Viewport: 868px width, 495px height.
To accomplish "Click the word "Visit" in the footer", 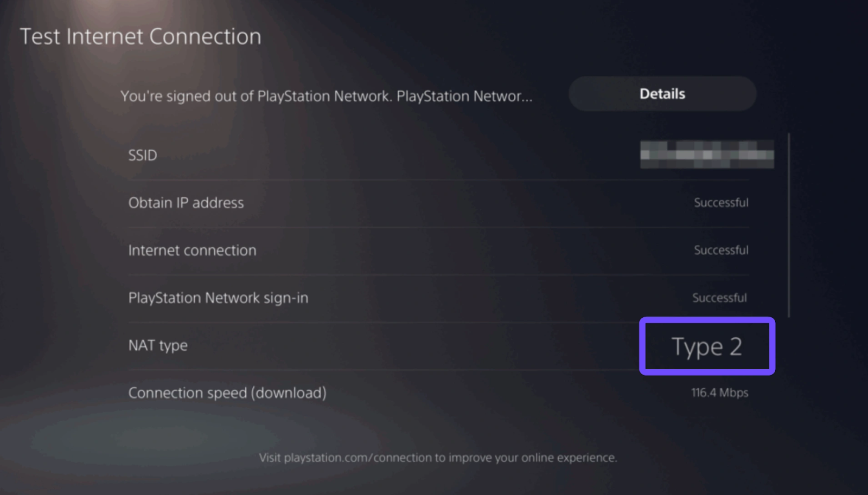I will coord(270,458).
